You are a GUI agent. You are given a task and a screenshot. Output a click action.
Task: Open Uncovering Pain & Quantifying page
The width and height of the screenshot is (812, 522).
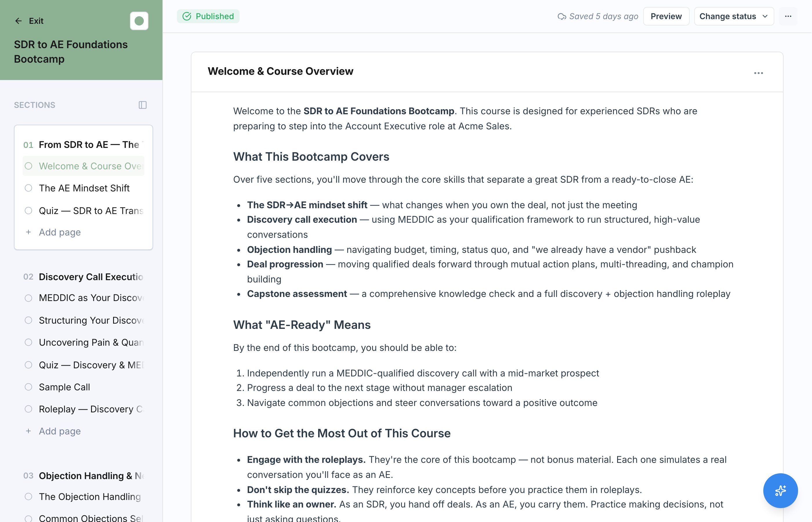pyautogui.click(x=83, y=342)
